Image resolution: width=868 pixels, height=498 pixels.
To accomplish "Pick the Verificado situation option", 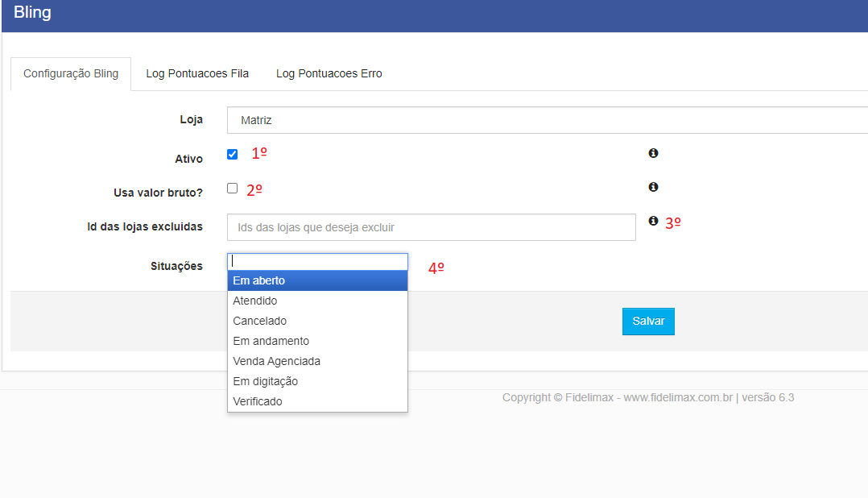I will click(x=317, y=401).
